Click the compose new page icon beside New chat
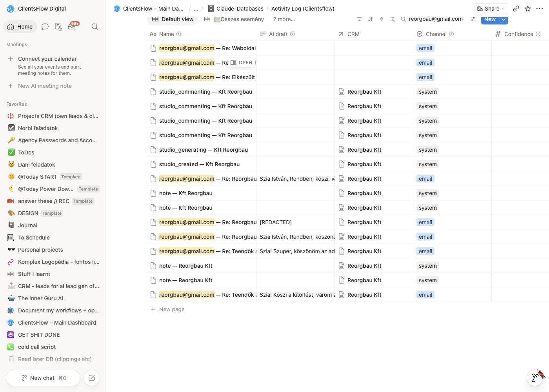 pyautogui.click(x=92, y=378)
